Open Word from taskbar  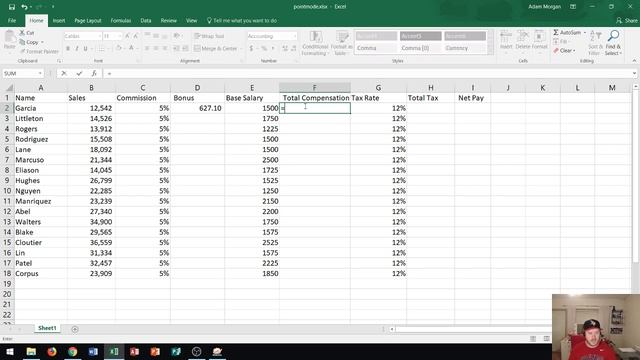pos(93,351)
